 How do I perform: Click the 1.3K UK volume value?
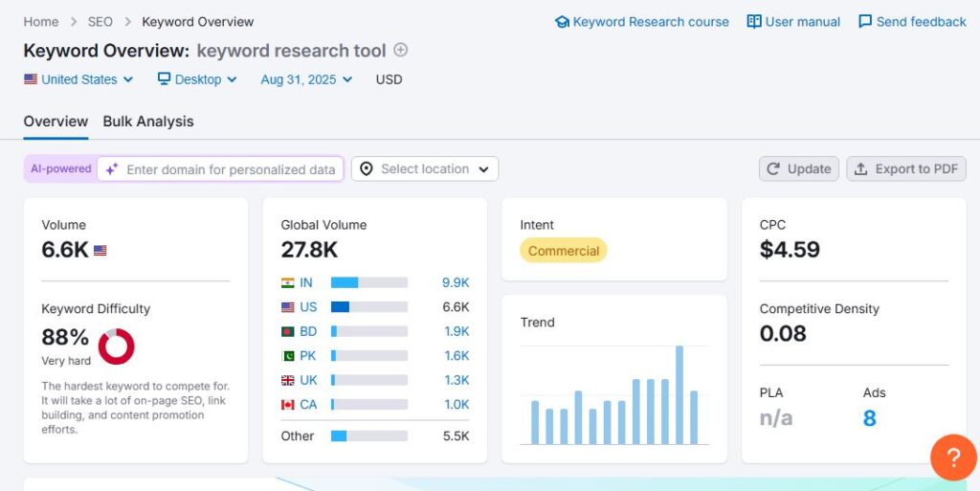click(x=457, y=380)
